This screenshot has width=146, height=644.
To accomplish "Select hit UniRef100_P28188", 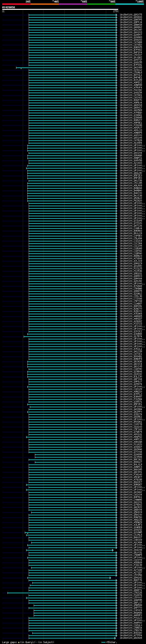I will click(131, 125).
